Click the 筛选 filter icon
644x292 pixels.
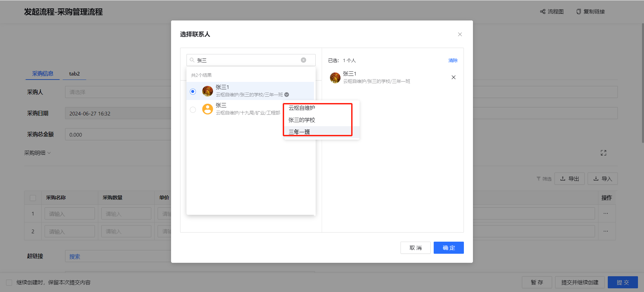pos(544,179)
